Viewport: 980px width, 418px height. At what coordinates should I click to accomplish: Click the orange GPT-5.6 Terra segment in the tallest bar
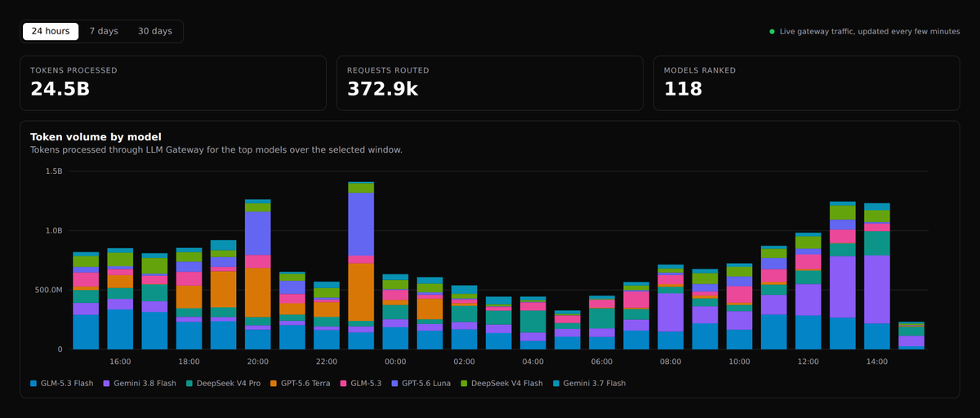pyautogui.click(x=361, y=292)
